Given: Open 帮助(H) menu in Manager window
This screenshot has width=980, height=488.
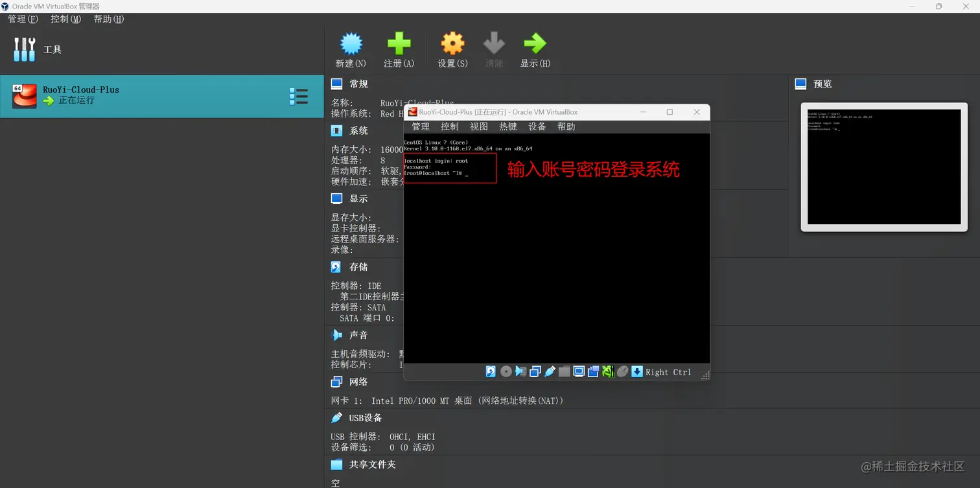Looking at the screenshot, I should [x=108, y=19].
